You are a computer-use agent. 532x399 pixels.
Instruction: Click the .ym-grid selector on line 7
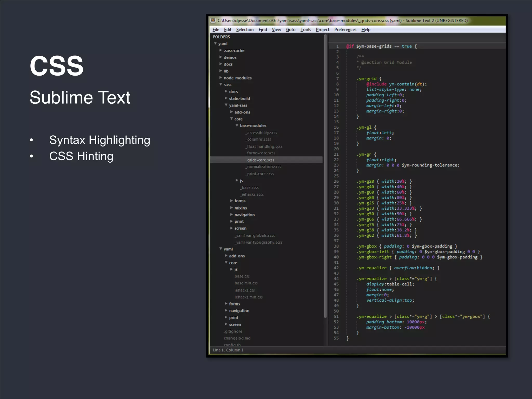(366, 79)
